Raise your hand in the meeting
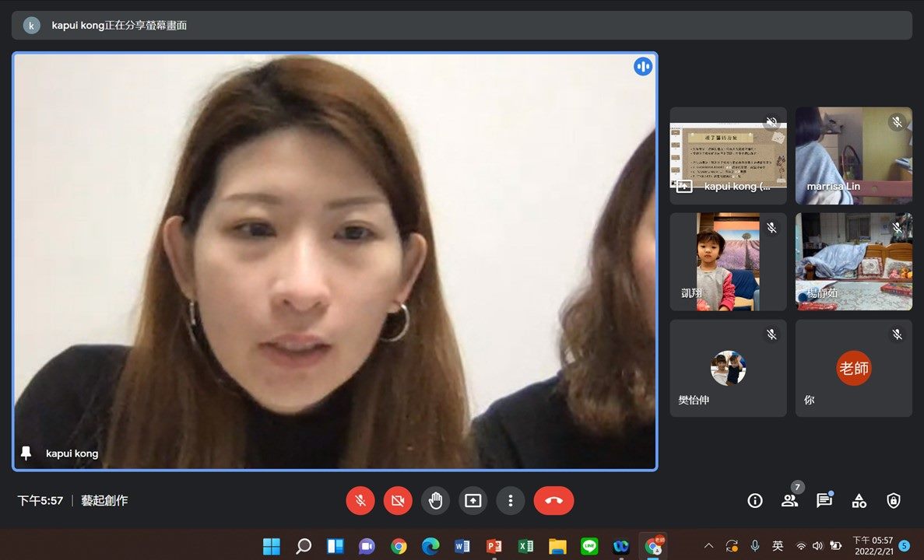 (435, 501)
